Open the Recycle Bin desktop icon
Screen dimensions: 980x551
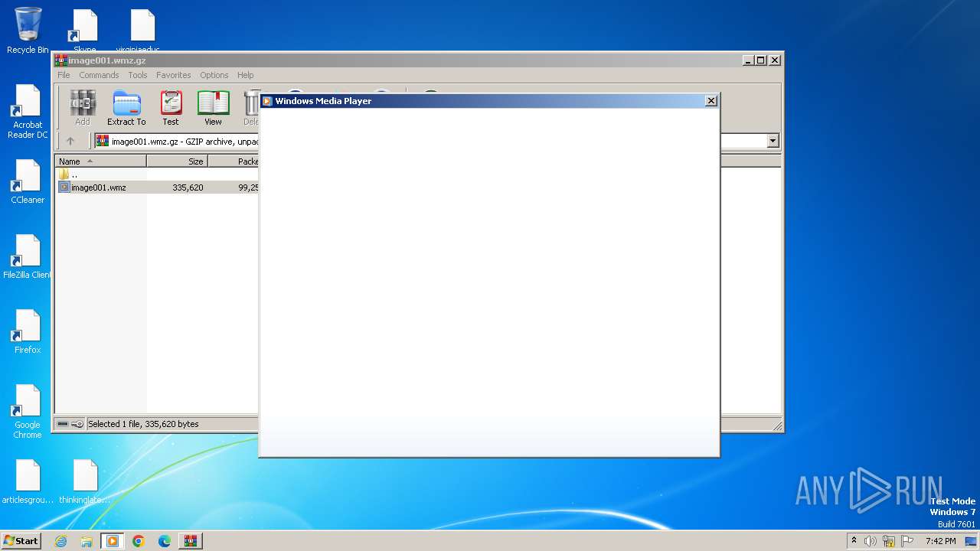(28, 31)
